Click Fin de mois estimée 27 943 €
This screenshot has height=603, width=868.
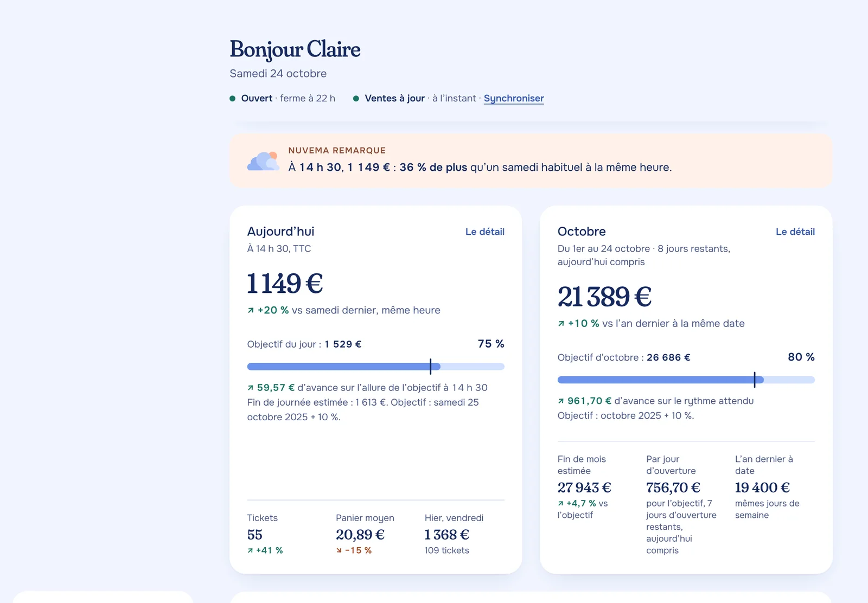pyautogui.click(x=584, y=487)
